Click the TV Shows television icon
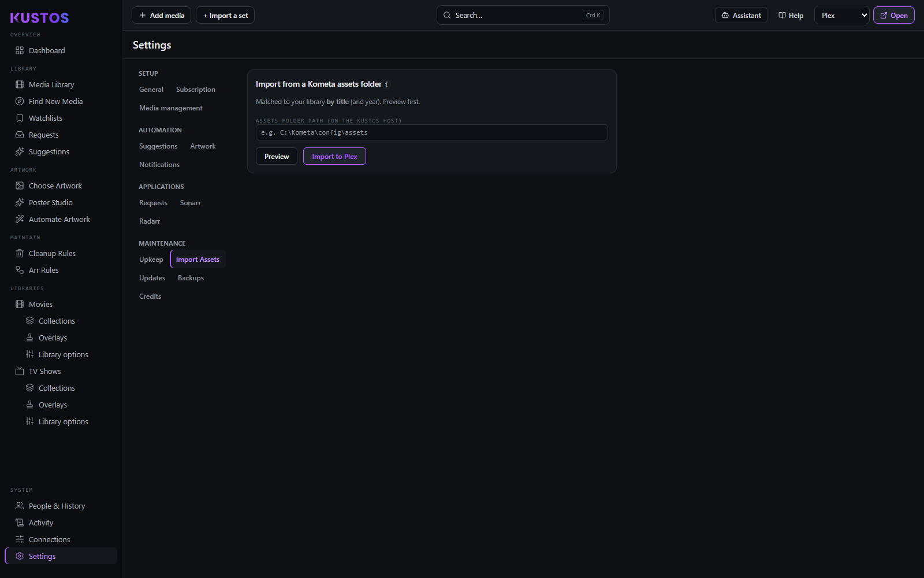This screenshot has height=578, width=924. (x=20, y=371)
